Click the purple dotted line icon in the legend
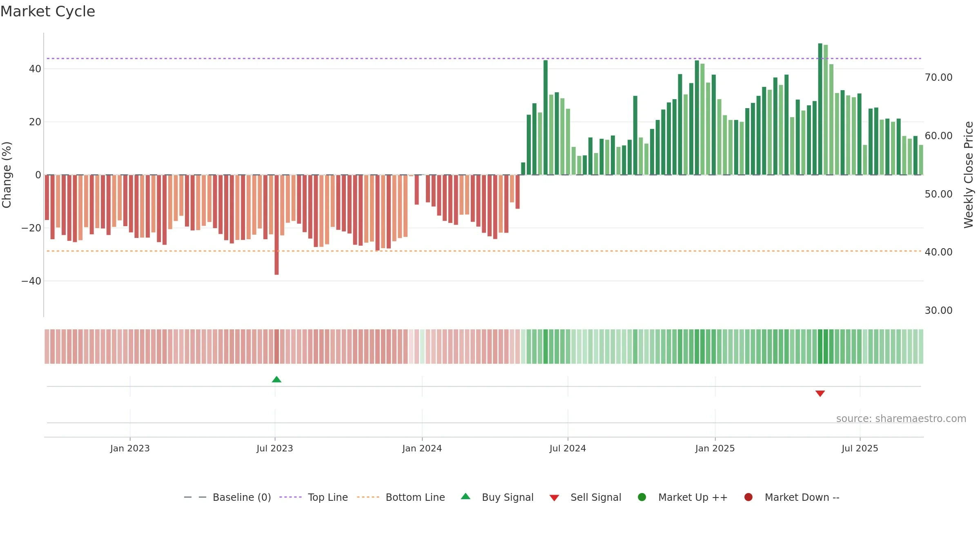The width and height of the screenshot is (980, 551). click(290, 497)
